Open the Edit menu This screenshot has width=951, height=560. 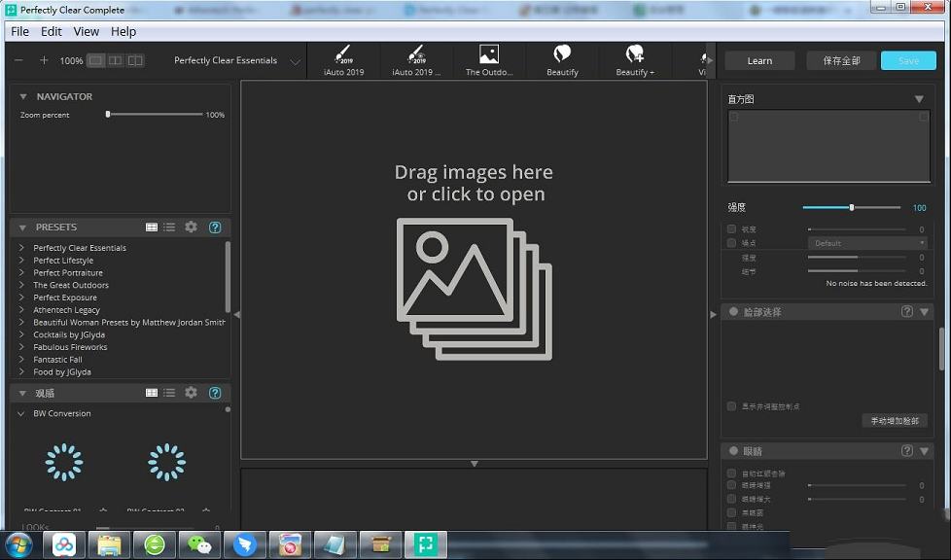tap(52, 31)
